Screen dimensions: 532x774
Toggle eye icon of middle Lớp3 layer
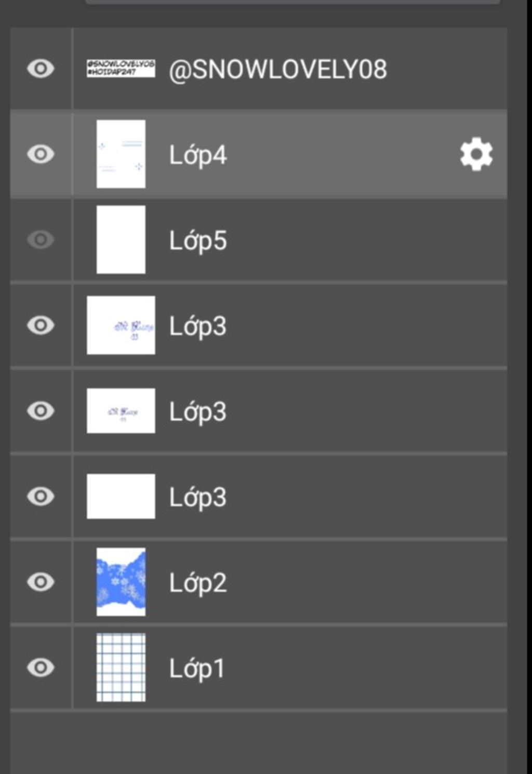click(41, 411)
